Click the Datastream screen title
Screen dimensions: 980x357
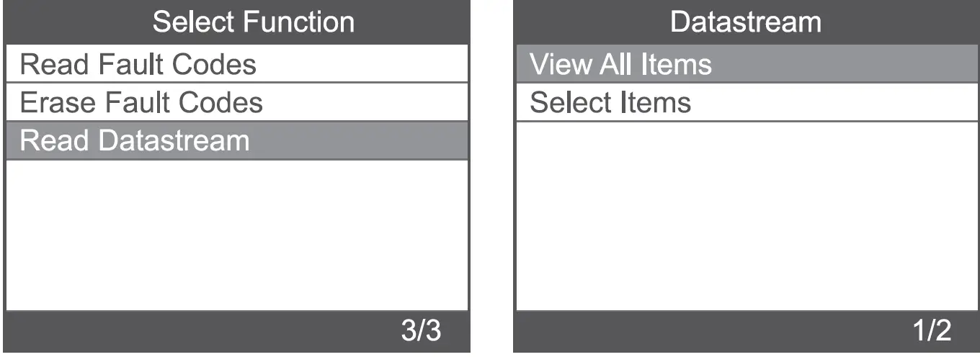point(745,22)
